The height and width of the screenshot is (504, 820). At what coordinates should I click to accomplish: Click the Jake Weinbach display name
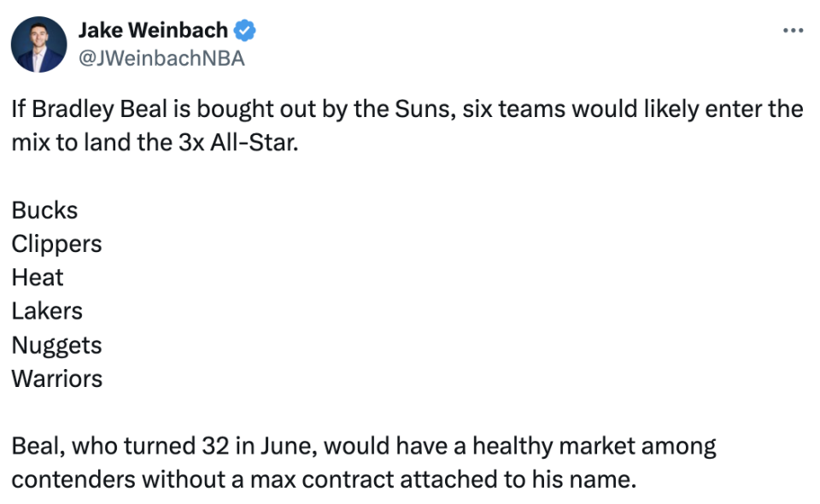click(x=153, y=30)
